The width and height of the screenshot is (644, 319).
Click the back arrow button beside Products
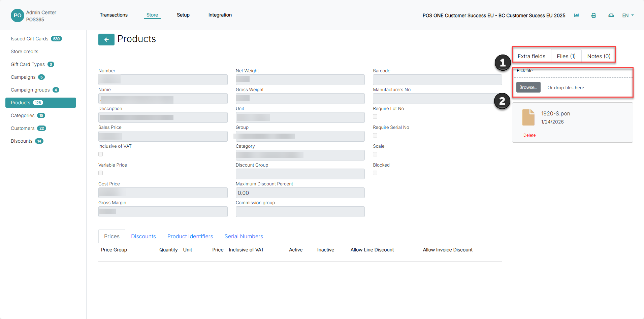(x=106, y=39)
